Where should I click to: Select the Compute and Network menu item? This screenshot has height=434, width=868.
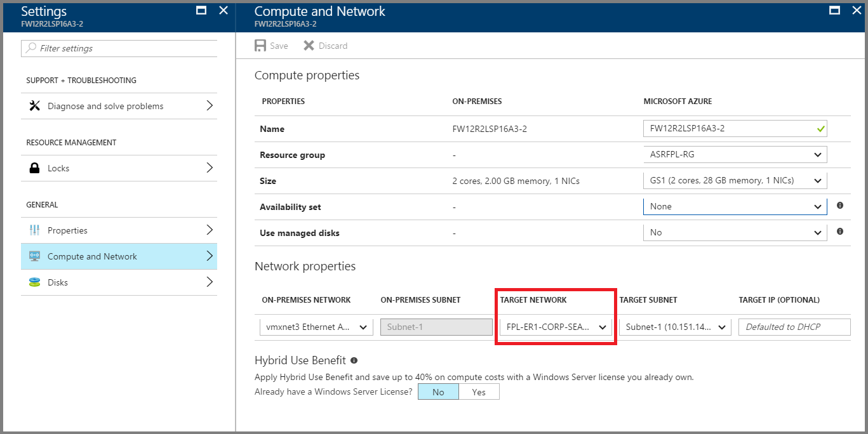(93, 256)
